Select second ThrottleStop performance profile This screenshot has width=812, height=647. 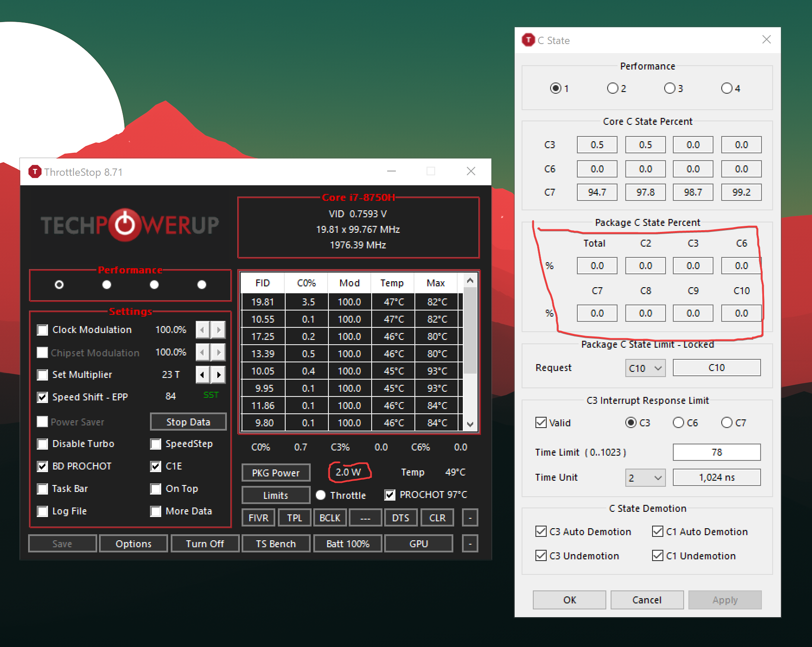point(107,285)
